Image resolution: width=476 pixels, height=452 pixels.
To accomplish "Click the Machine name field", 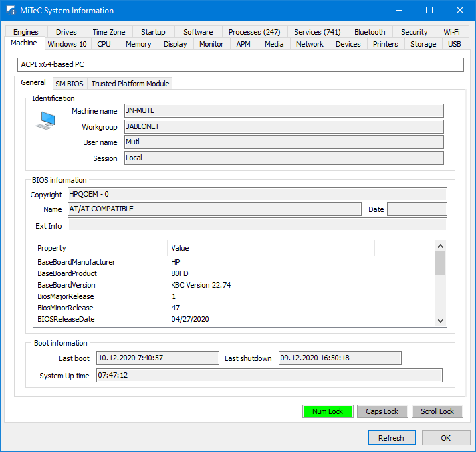I will coord(283,111).
